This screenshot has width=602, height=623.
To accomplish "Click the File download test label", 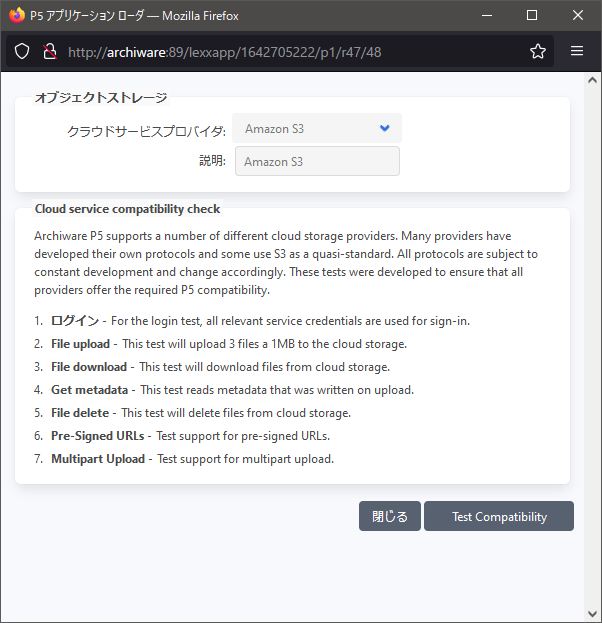I will 89,367.
